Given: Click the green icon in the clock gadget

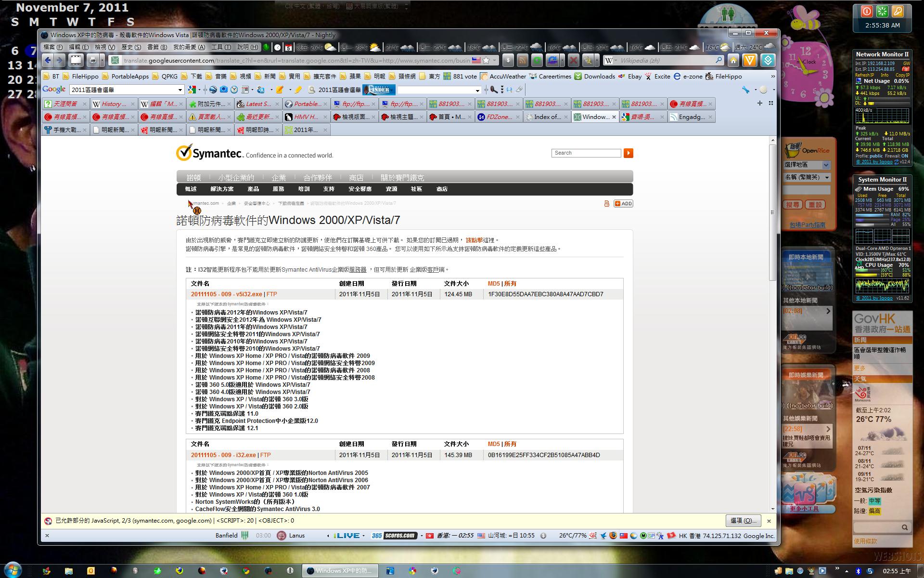Looking at the screenshot, I should [x=882, y=12].
